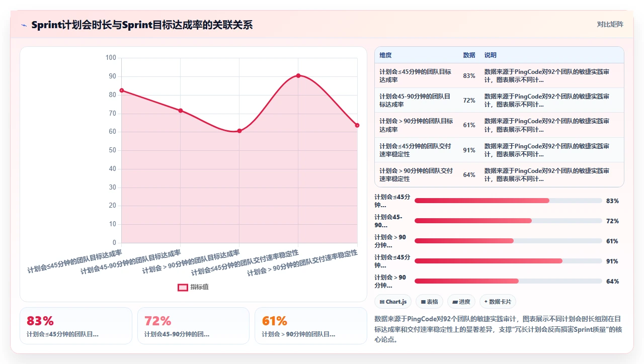Select table row 计划会45-90分钟的团队目标达成率
644x364 pixels.
click(499, 101)
